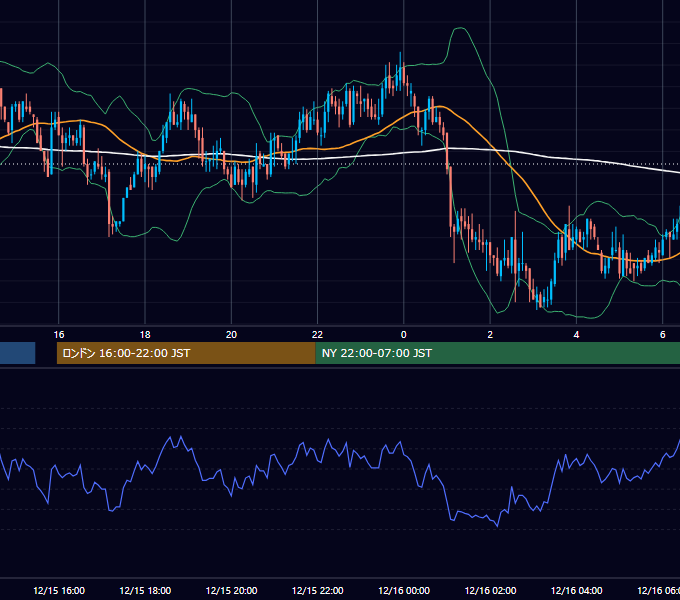Click the 2 hour label on price chart axis

[490, 335]
